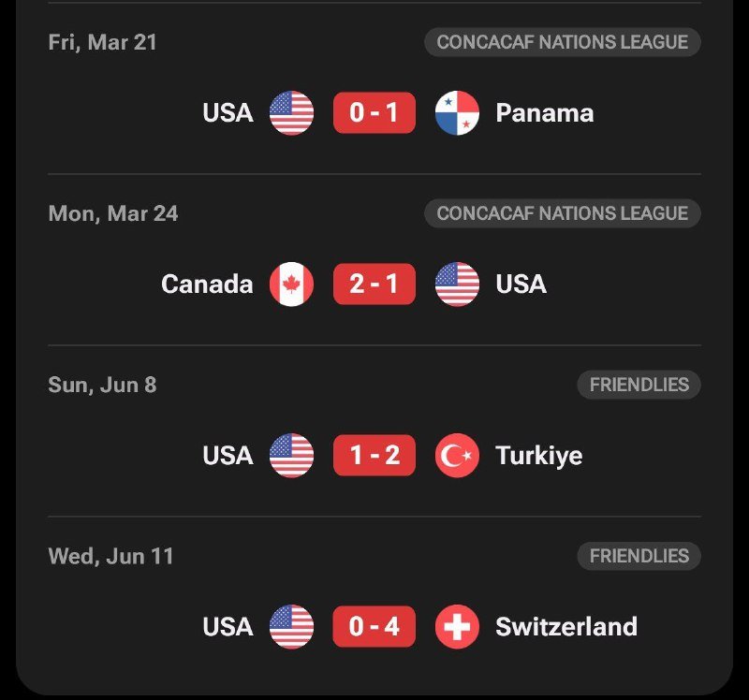Viewport: 749px width, 700px height.
Task: Open the Canada team name
Action: (207, 284)
